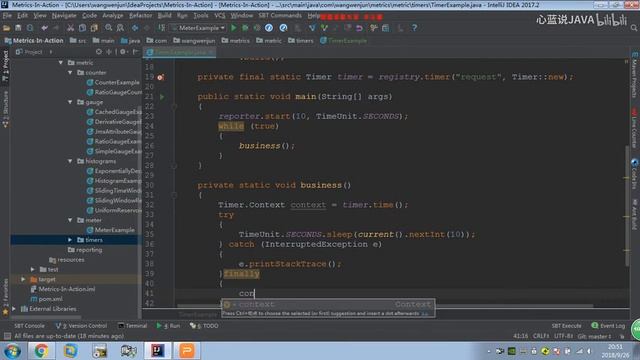
Task: Open the VCS menu
Action: [x=220, y=16]
